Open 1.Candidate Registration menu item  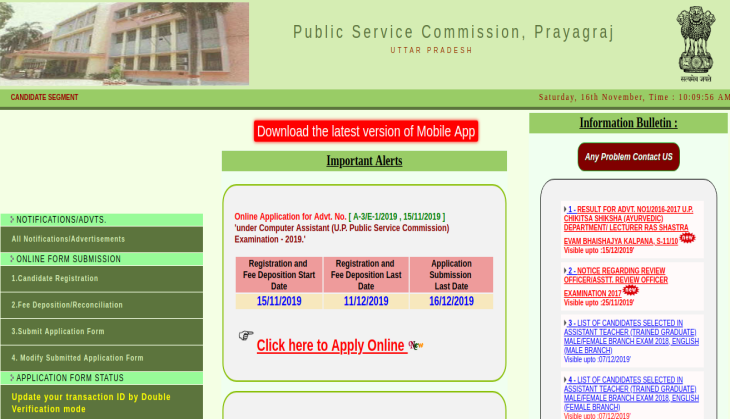(x=101, y=278)
